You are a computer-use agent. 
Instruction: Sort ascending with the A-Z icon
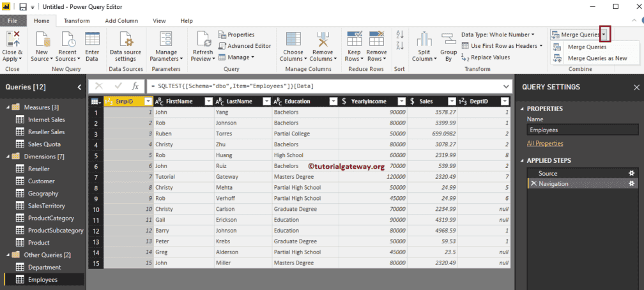coord(400,34)
